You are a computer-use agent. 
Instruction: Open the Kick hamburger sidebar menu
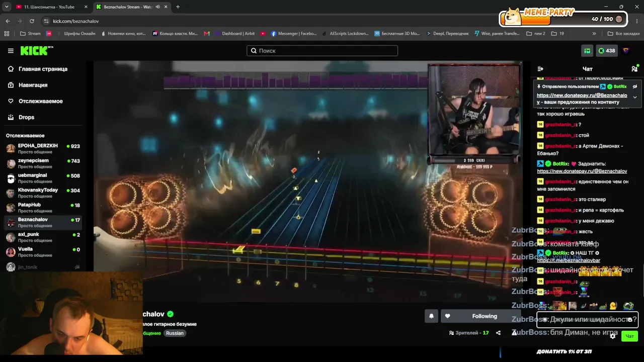click(x=11, y=51)
